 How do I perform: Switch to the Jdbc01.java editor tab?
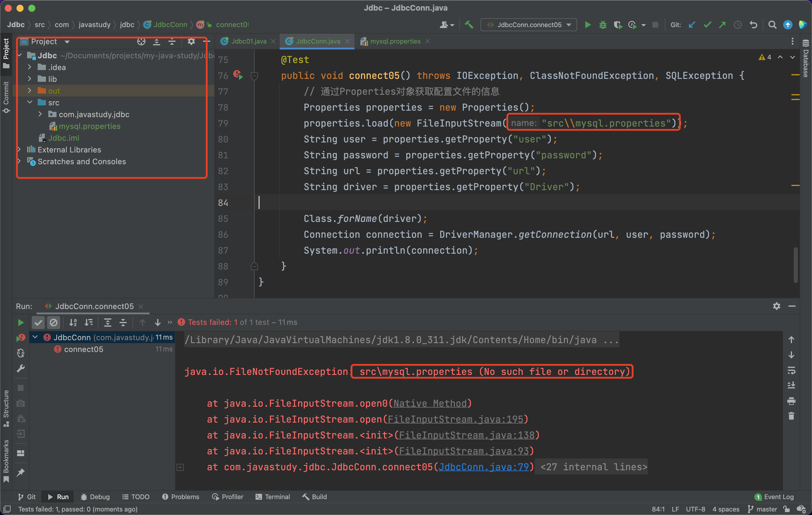[x=248, y=41]
